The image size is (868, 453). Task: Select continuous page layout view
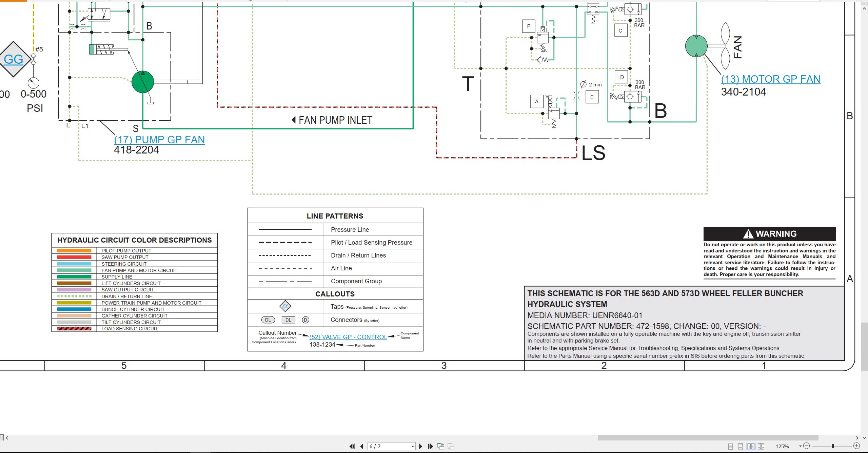741,446
